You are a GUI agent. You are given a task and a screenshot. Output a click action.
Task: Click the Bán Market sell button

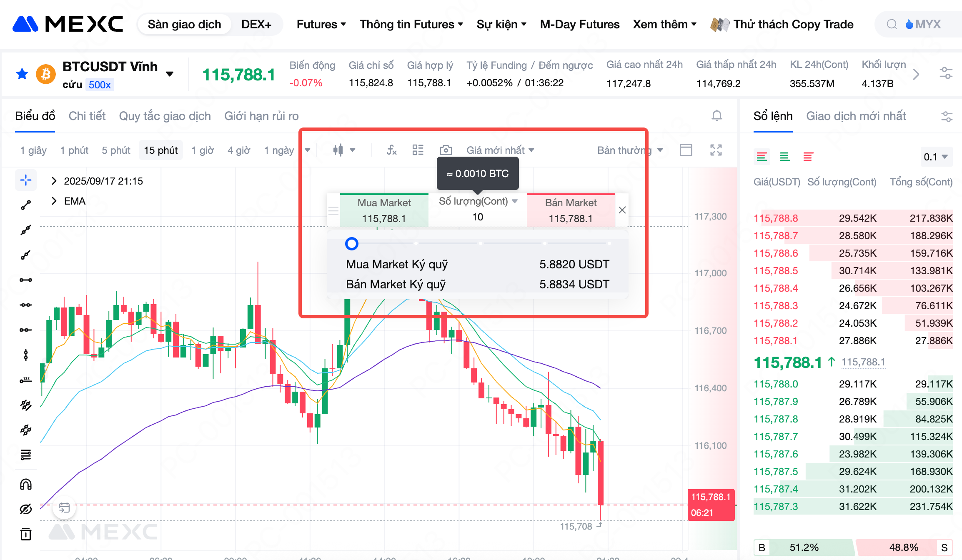click(x=571, y=210)
